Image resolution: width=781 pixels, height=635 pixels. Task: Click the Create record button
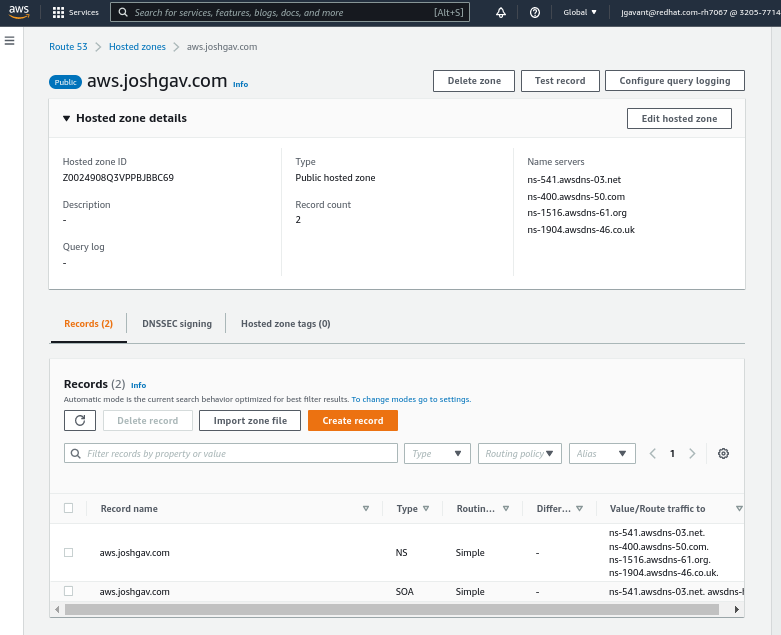352,421
